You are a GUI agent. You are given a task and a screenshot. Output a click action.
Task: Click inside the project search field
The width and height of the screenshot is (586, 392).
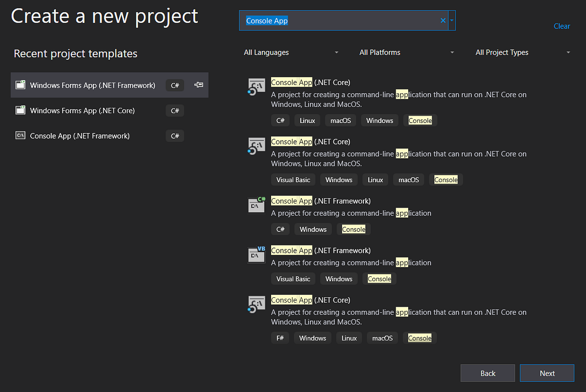pos(342,21)
